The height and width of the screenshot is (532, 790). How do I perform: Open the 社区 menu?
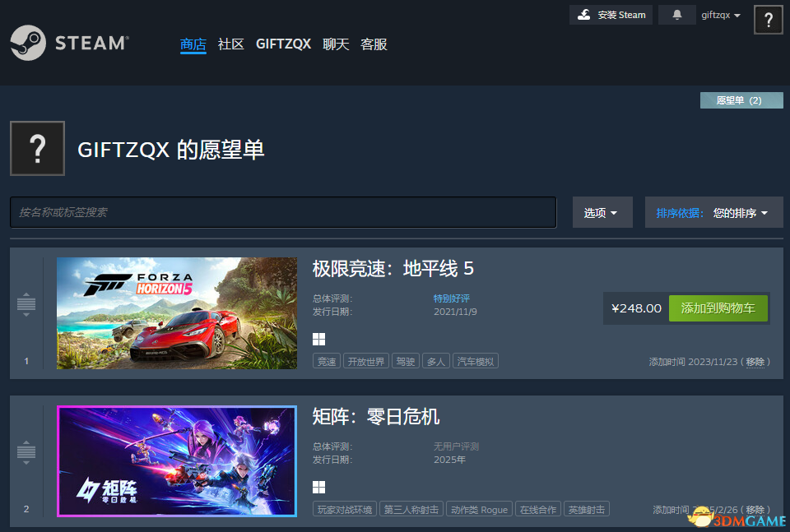point(230,44)
